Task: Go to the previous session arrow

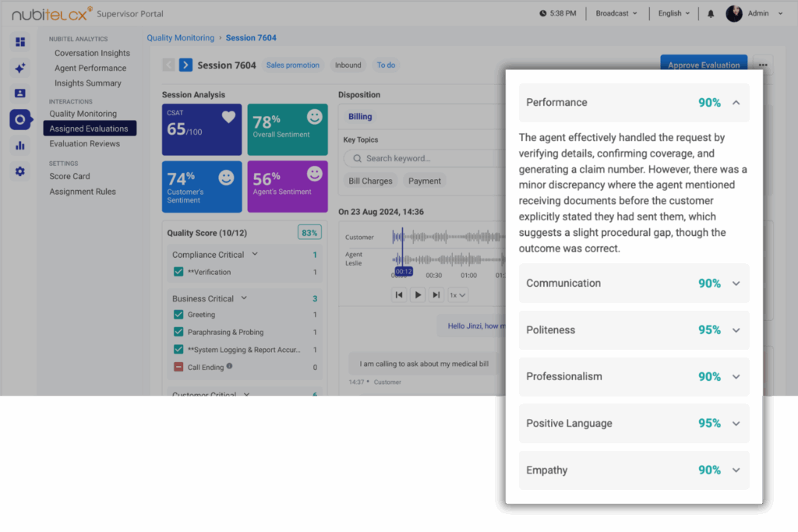Action: tap(168, 65)
